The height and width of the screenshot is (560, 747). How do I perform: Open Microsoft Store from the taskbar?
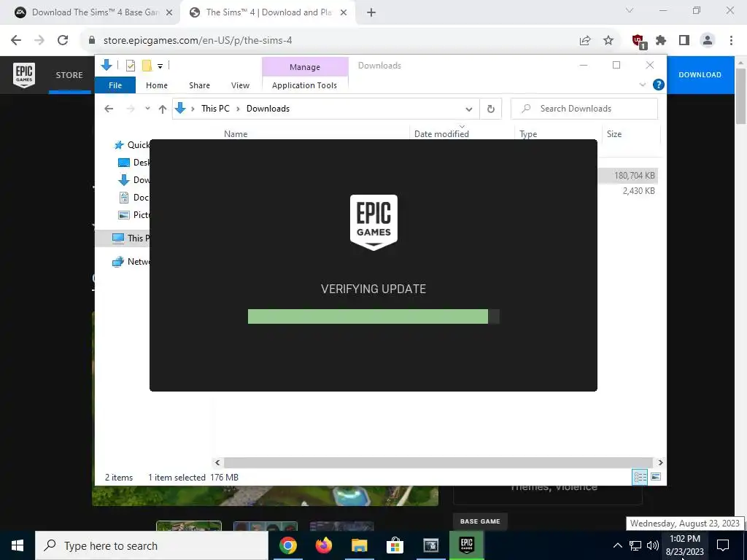click(395, 545)
